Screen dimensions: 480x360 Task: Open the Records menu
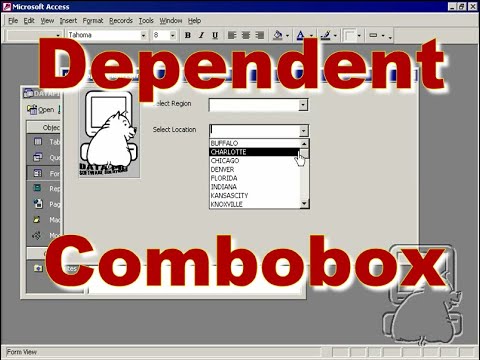[121, 21]
